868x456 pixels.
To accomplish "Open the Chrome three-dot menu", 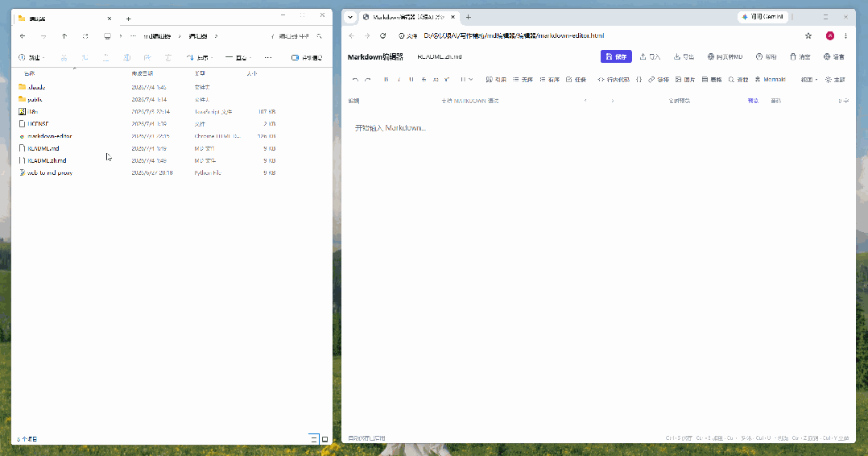I will [x=845, y=35].
